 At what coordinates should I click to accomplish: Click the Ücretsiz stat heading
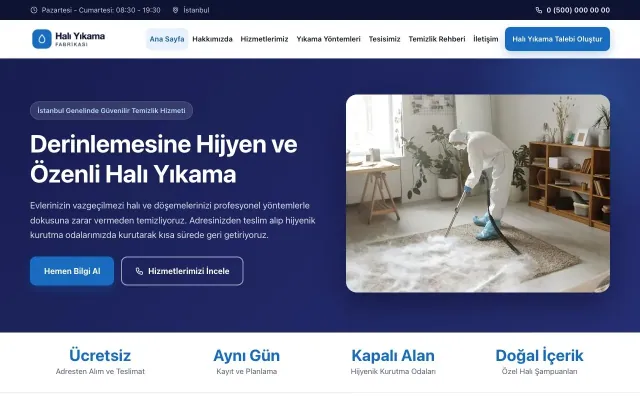100,356
